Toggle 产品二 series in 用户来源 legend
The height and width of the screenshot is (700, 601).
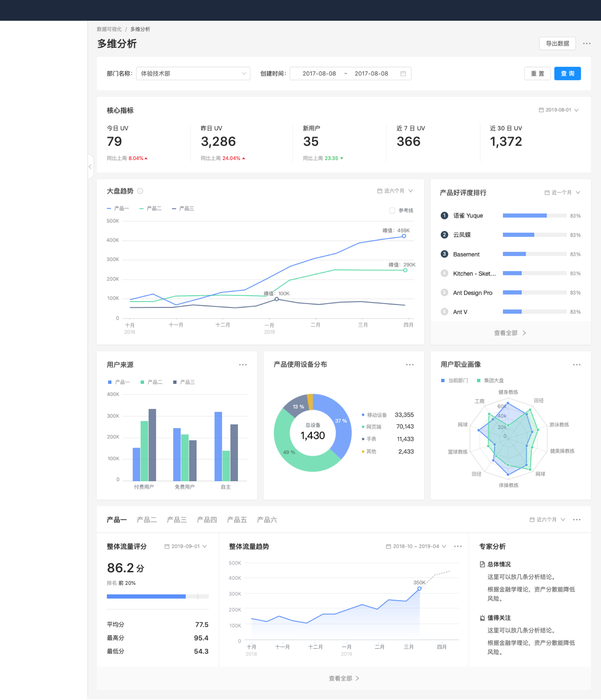point(151,382)
